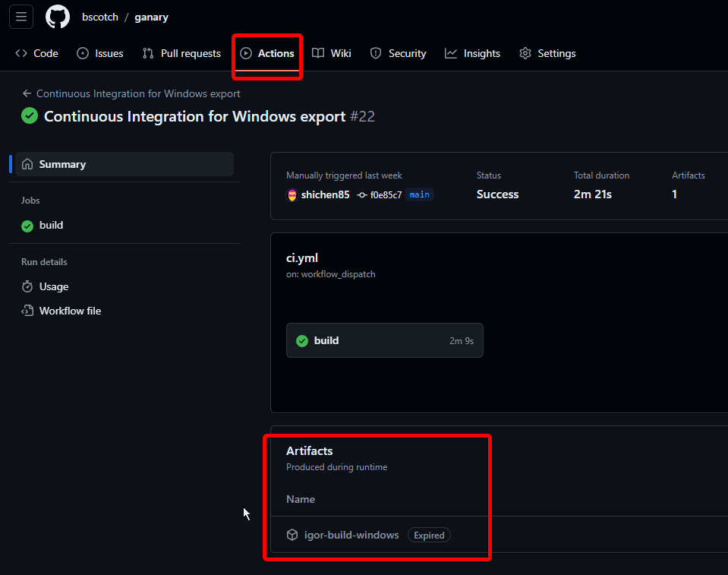Open the bscotch owner link
728x575 pixels.
(x=100, y=17)
